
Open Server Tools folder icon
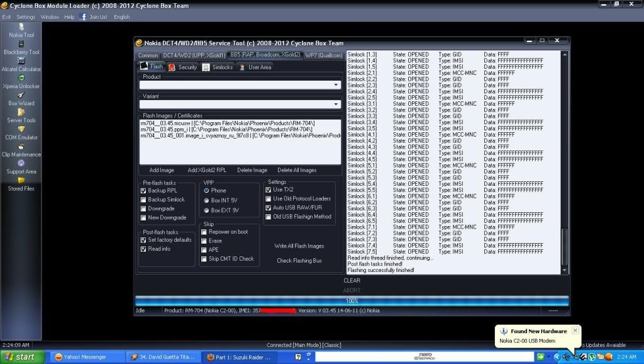21,112
